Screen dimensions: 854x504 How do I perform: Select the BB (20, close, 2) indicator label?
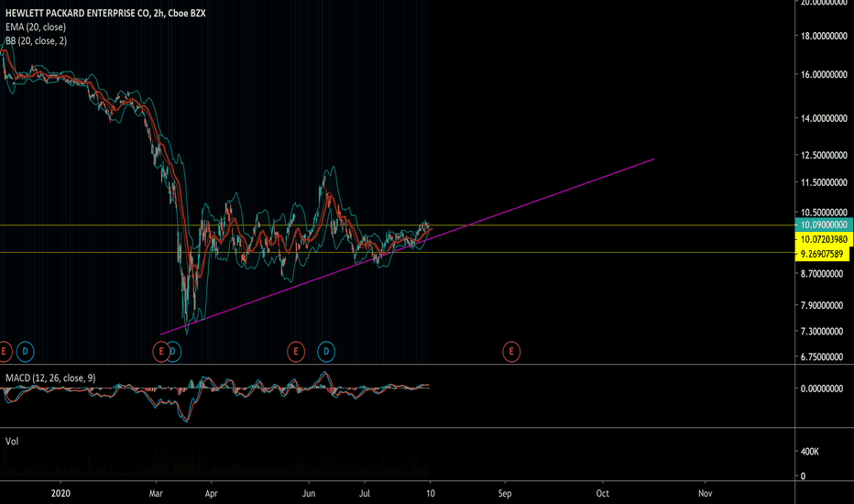(37, 41)
